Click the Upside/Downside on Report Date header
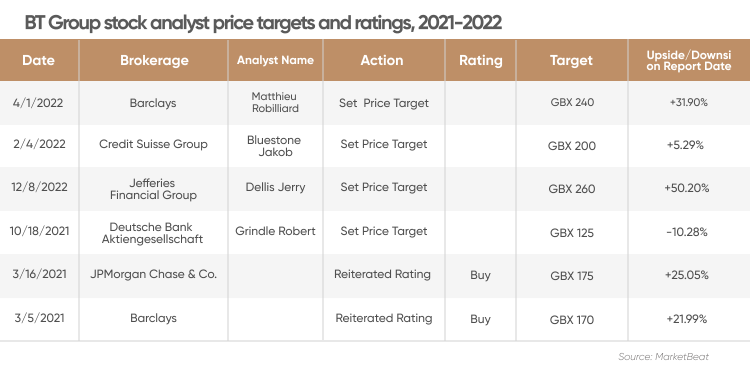The width and height of the screenshot is (750, 371). pos(689,60)
